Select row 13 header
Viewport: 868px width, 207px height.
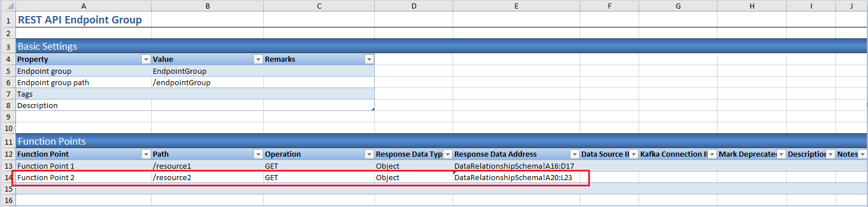point(8,166)
